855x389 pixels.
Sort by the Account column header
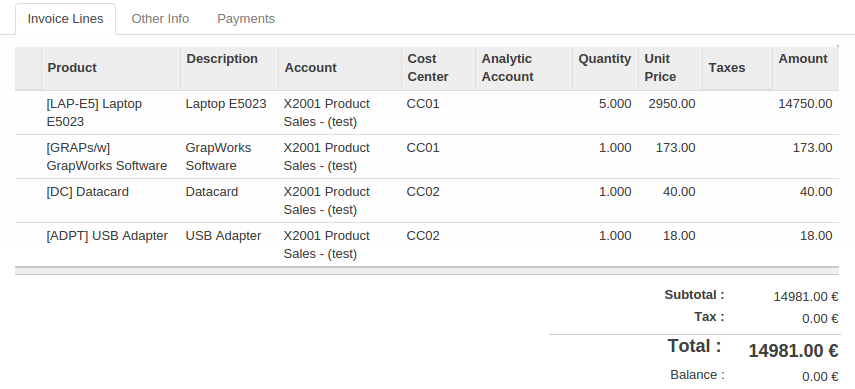[340, 68]
